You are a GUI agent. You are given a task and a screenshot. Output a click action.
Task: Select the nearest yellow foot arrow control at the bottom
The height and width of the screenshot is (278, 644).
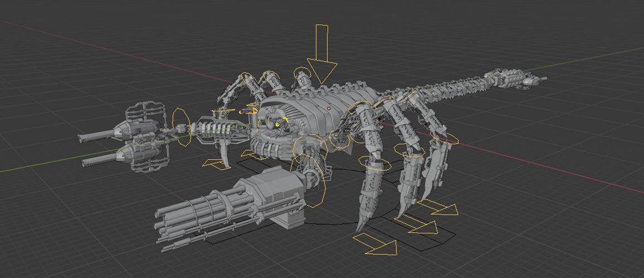[x=375, y=243]
